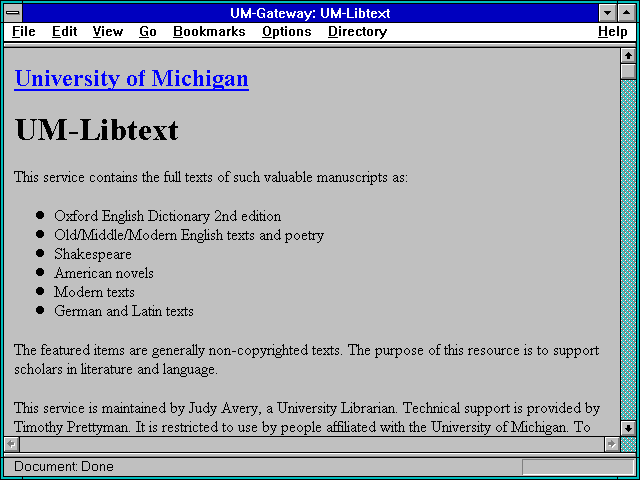640x480 pixels.
Task: Click the vertical scrollbar down arrow
Action: tap(628, 428)
